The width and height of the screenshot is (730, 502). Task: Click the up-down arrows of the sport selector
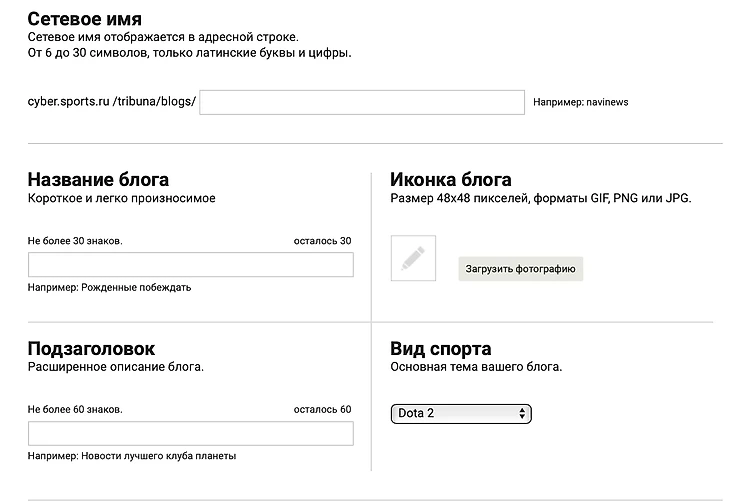[x=522, y=413]
